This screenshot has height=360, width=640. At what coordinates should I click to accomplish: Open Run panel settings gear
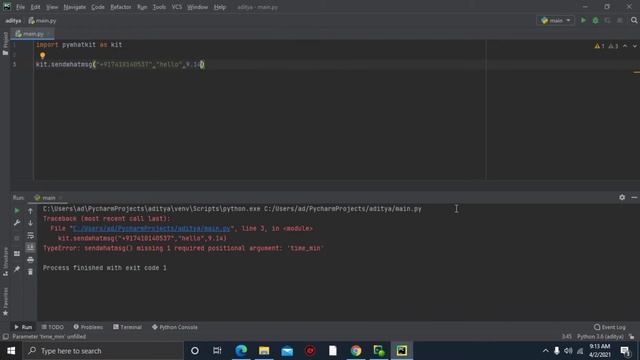(622, 198)
